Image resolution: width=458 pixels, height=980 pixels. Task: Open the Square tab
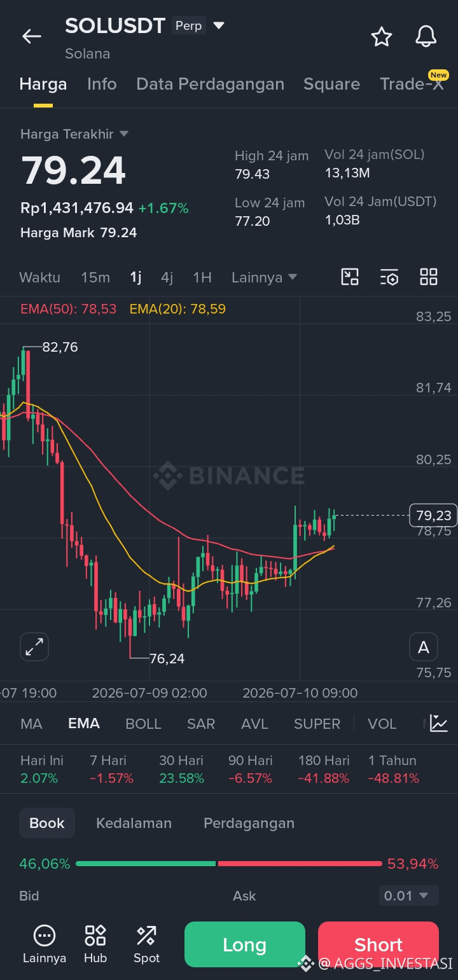(x=331, y=84)
